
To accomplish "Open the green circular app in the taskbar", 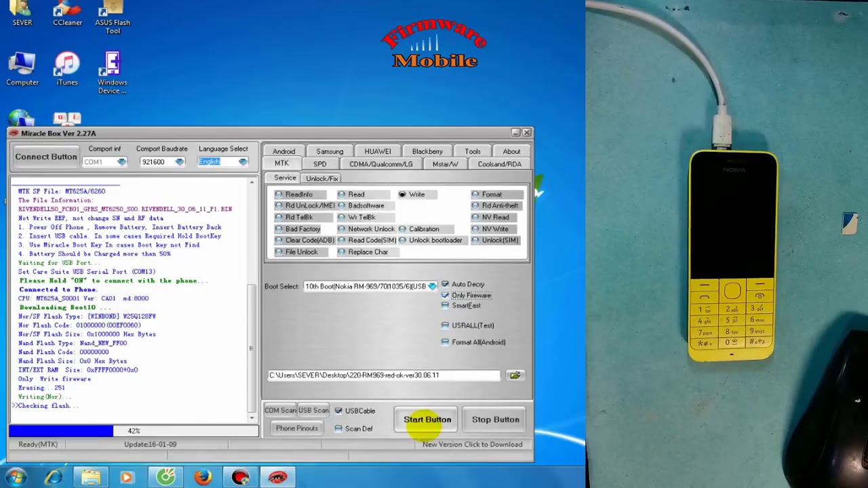I will pyautogui.click(x=165, y=477).
